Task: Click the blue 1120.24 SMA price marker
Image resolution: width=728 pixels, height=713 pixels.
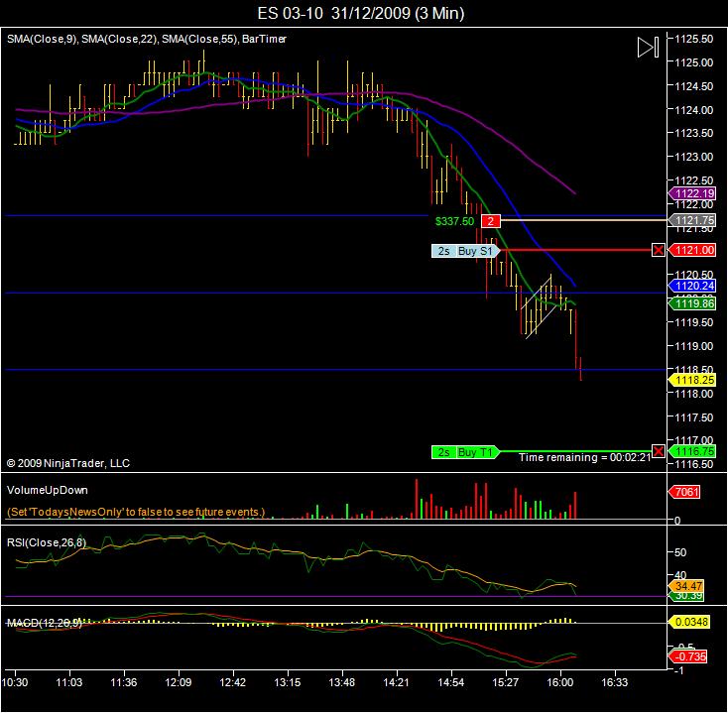Action: coord(691,286)
